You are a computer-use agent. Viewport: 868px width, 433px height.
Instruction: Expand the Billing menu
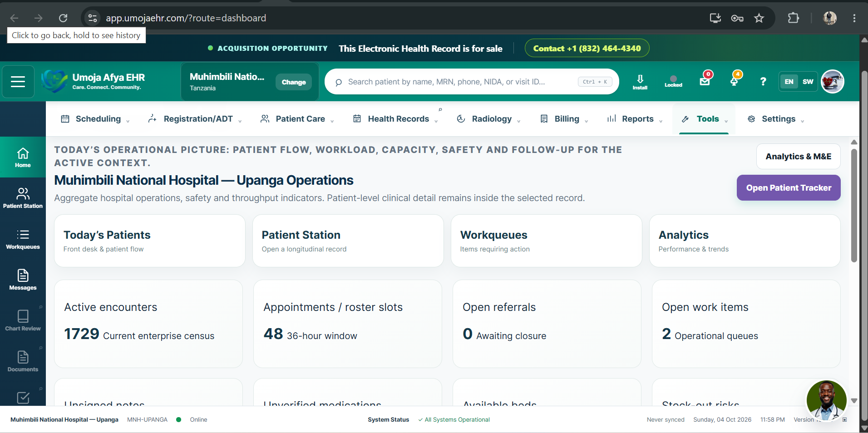[x=564, y=119]
